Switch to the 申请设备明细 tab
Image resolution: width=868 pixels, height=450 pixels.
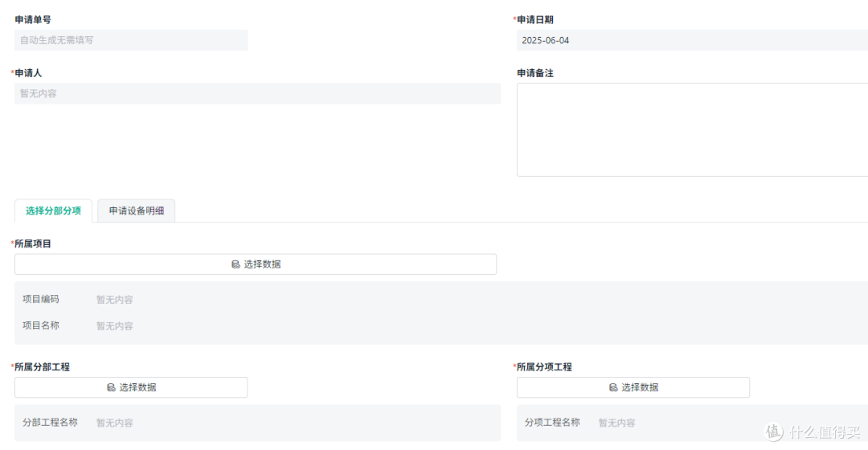pyautogui.click(x=136, y=211)
